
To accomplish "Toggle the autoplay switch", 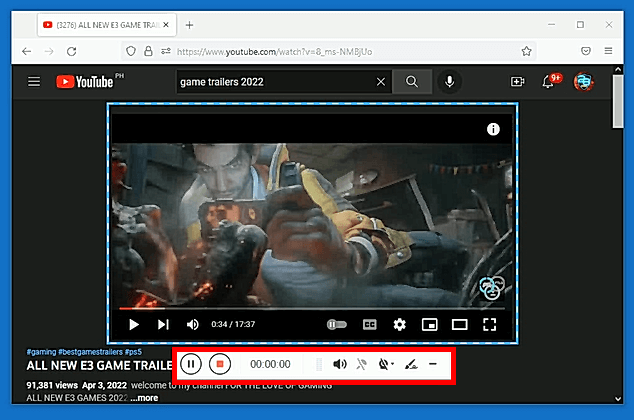I will point(336,325).
